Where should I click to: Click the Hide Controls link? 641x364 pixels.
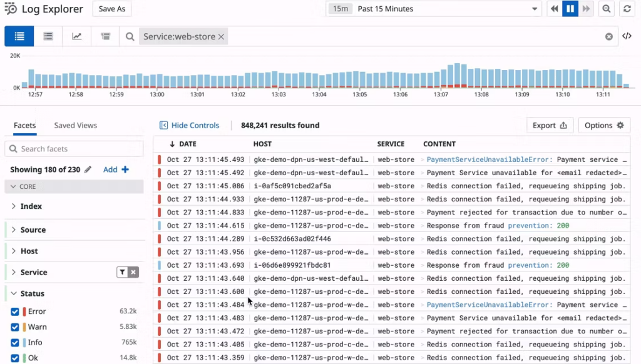tap(195, 126)
